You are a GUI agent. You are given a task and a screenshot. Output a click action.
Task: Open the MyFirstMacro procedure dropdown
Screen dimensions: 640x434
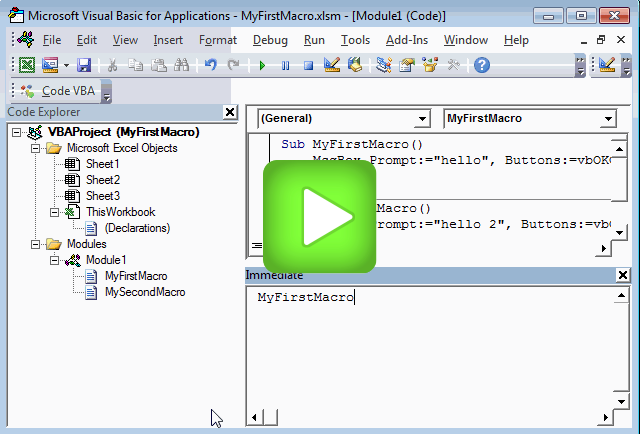[x=608, y=119]
